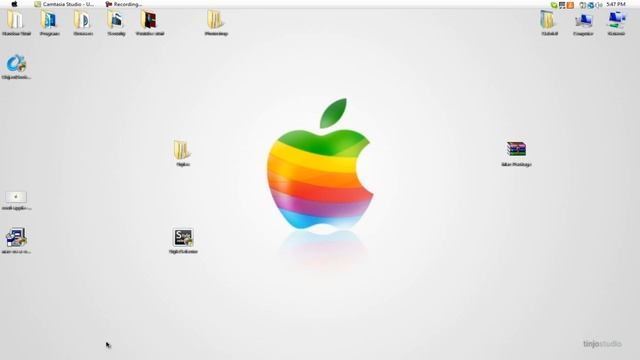Open the volume speaker tray icon
The width and height of the screenshot is (640, 360).
point(599,5)
